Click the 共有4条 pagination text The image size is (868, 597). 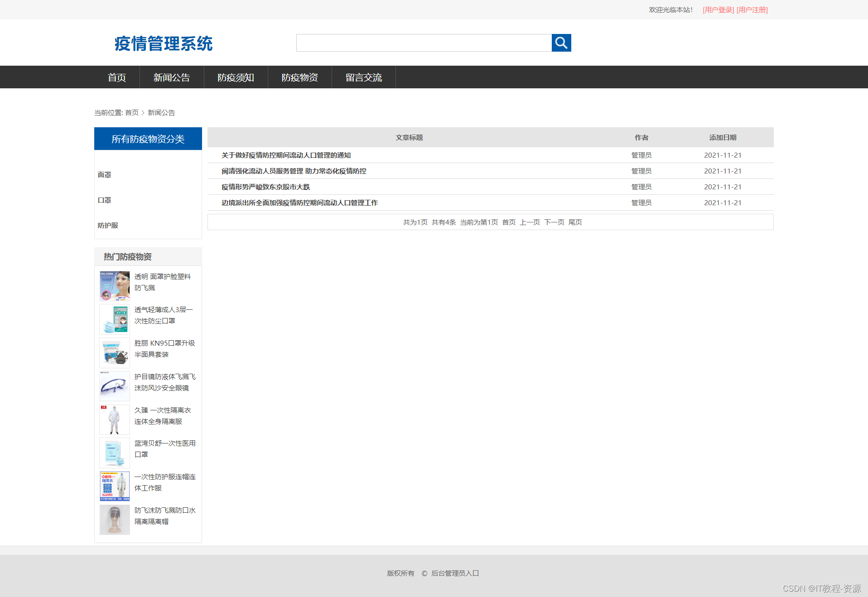click(444, 222)
